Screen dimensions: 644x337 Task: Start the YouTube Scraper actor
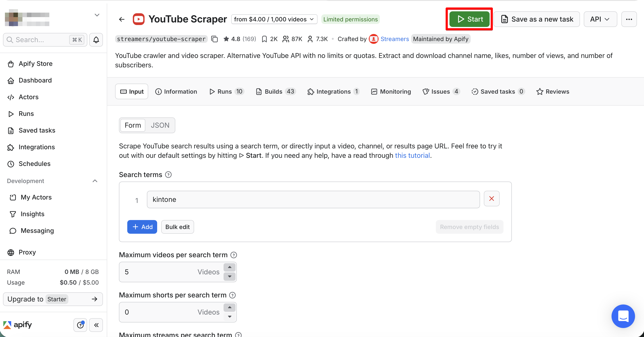coord(469,19)
